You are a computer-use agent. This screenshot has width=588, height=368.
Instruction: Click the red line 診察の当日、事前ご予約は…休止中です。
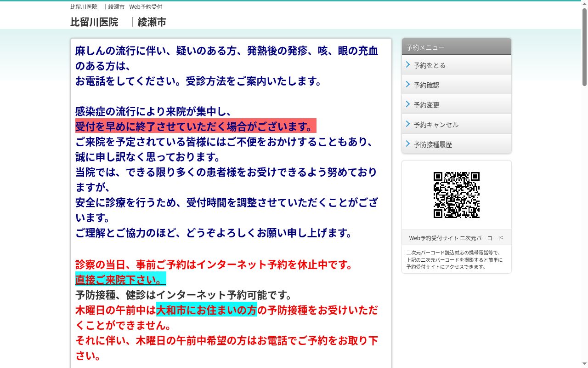click(x=214, y=264)
